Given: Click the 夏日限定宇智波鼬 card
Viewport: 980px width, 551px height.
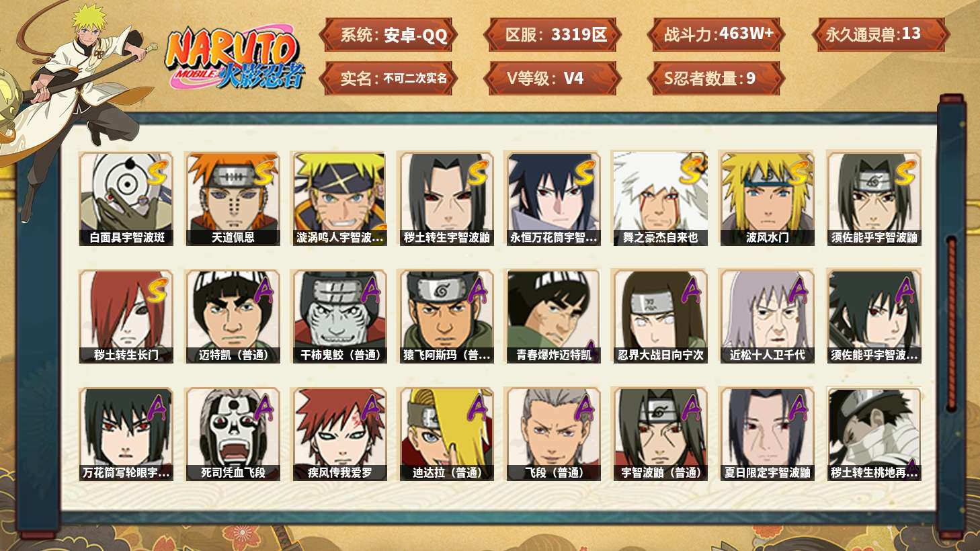Looking at the screenshot, I should coord(767,434).
